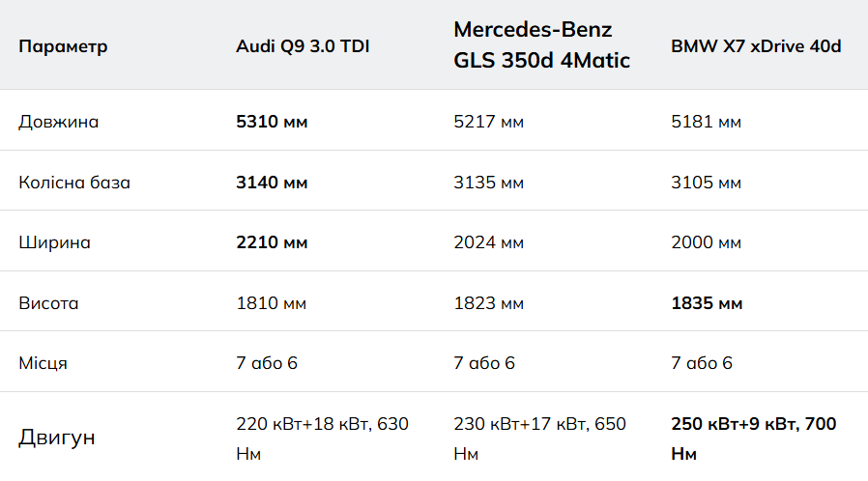868x481 pixels.
Task: Click the Двигун row label
Action: [x=57, y=438]
